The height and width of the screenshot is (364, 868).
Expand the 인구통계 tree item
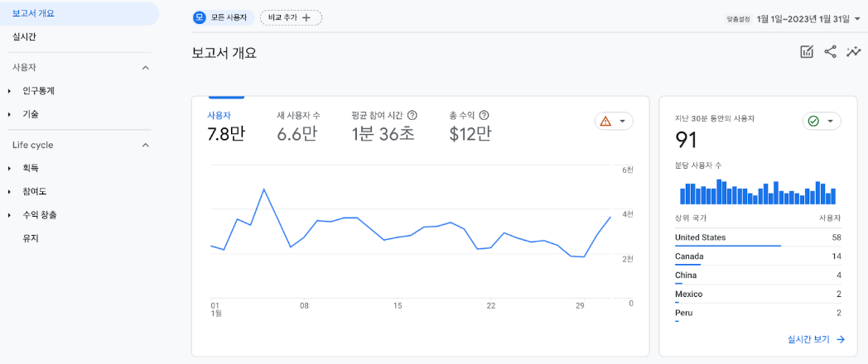[9, 91]
